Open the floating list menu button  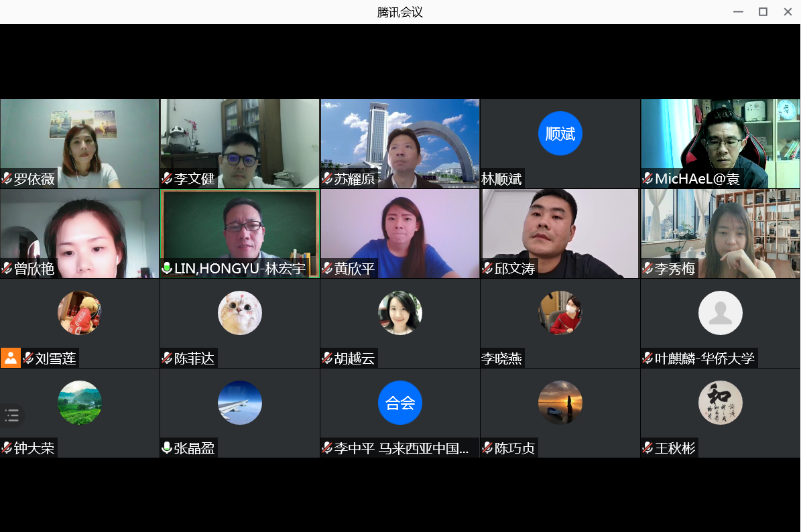(12, 415)
